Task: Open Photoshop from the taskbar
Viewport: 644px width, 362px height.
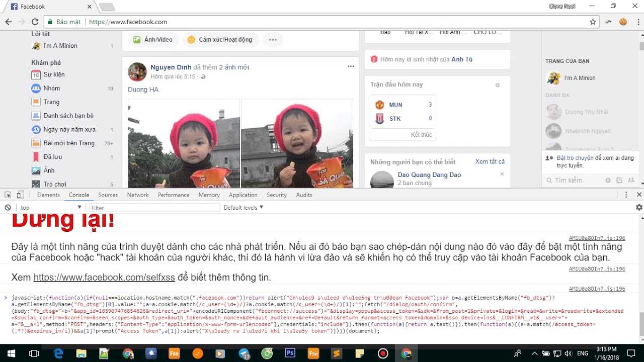Action: pos(290,353)
